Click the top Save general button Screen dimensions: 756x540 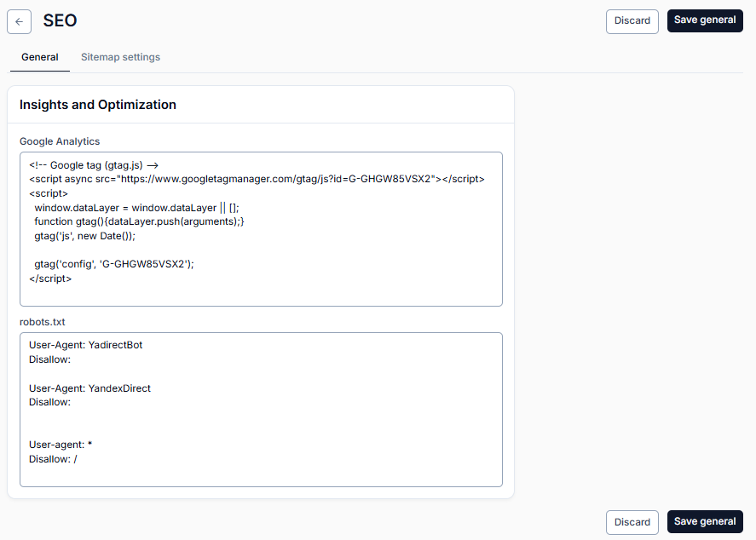705,20
